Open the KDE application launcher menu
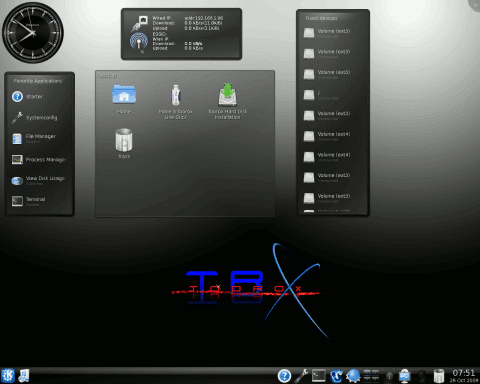The height and width of the screenshot is (384, 480). [x=7, y=376]
